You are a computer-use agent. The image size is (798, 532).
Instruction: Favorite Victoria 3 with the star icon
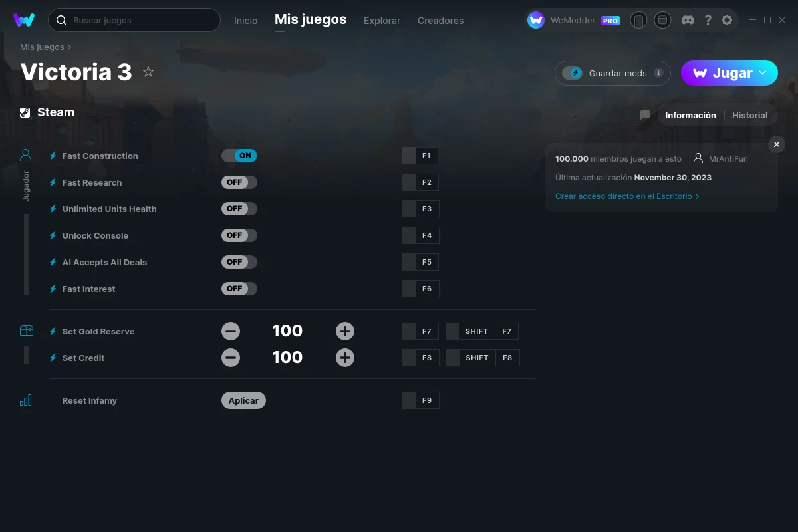148,72
